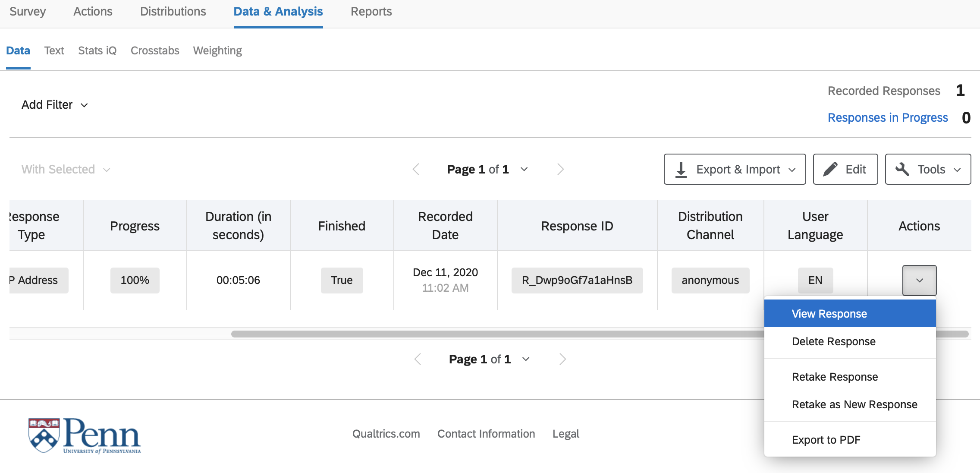
Task: Open the top Page 1 of 1 selector
Action: pos(487,169)
